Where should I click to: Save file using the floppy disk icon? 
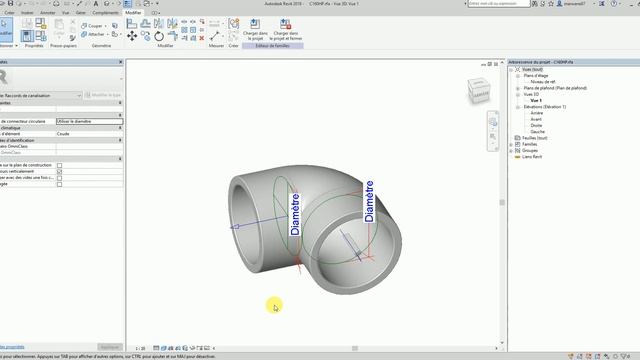pos(10,3)
